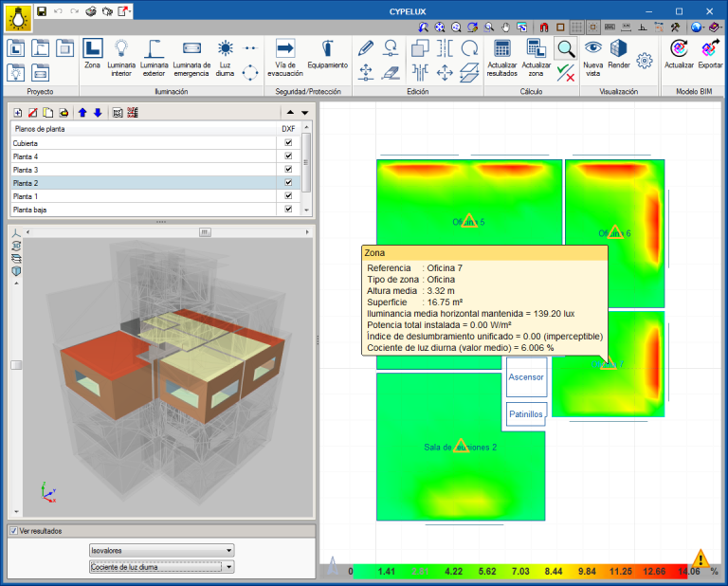
Task: Click the down arrow above floor list
Action: pos(97,113)
